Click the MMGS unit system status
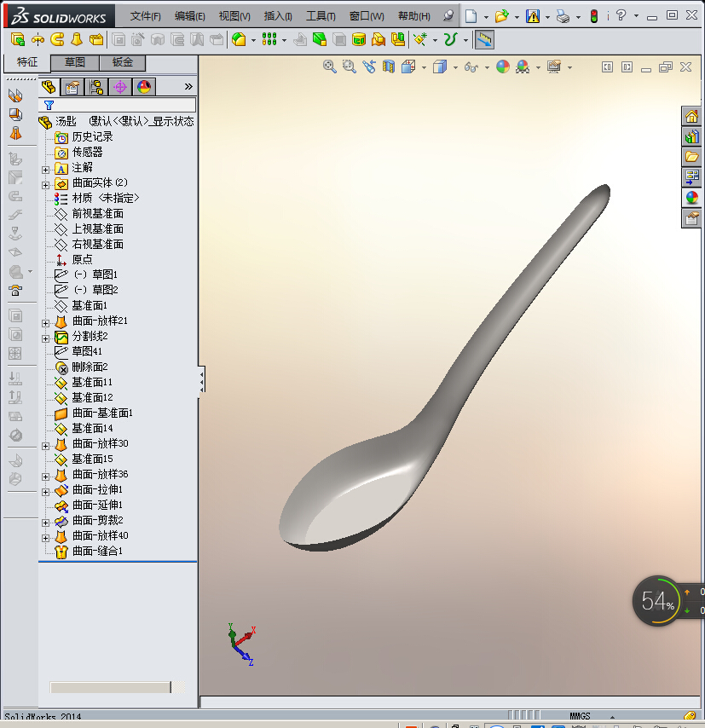 (580, 716)
